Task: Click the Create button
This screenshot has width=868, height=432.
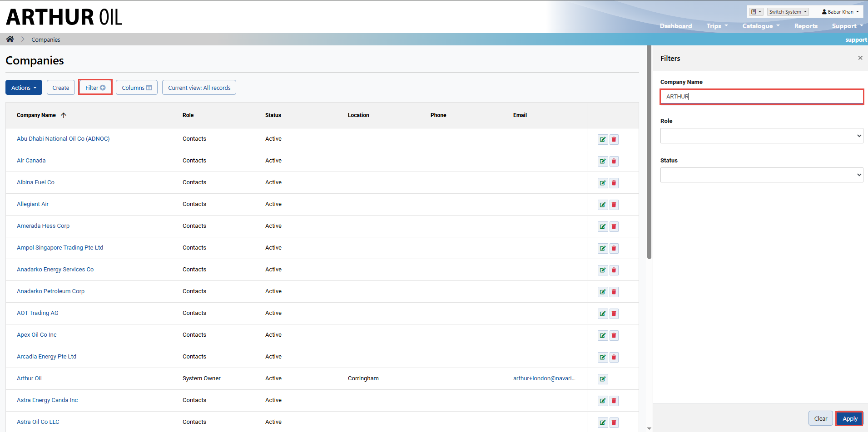Action: click(61, 88)
